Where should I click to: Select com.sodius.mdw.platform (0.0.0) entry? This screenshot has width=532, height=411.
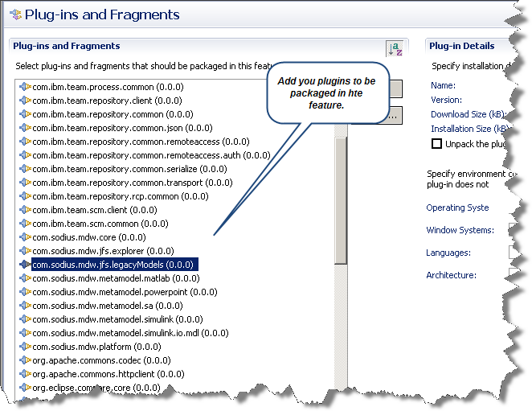96,347
